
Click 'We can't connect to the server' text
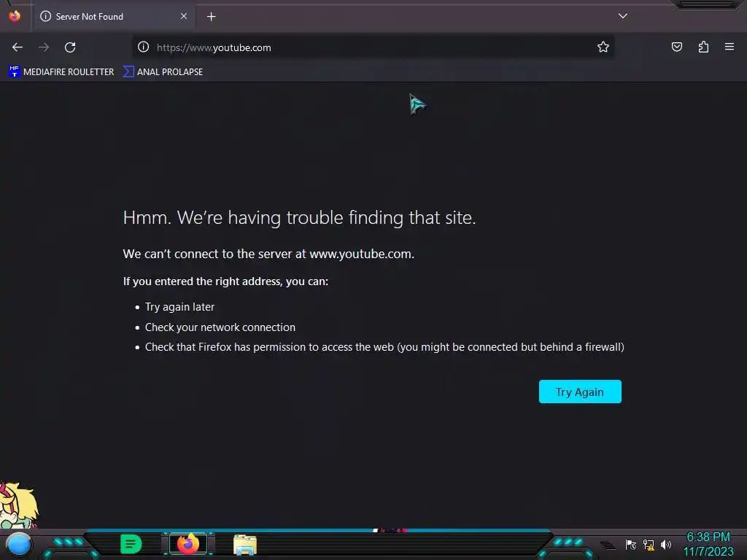[268, 254]
